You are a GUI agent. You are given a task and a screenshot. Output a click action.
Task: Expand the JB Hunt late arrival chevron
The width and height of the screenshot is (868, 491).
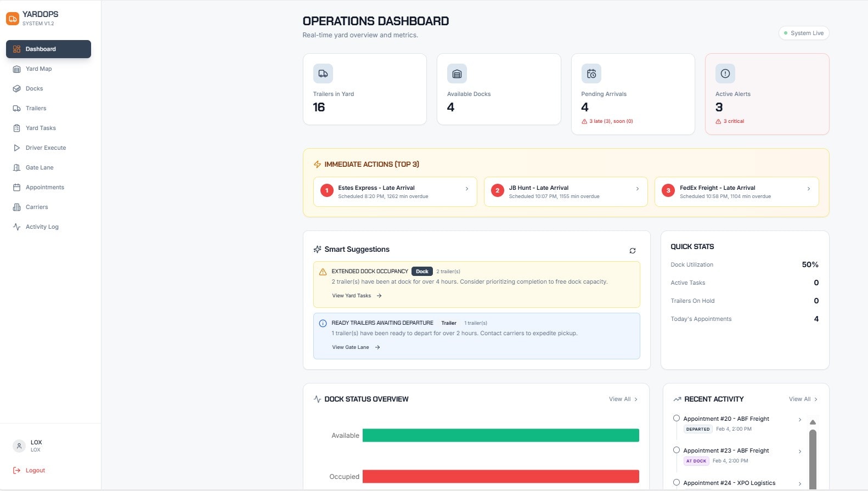click(638, 189)
